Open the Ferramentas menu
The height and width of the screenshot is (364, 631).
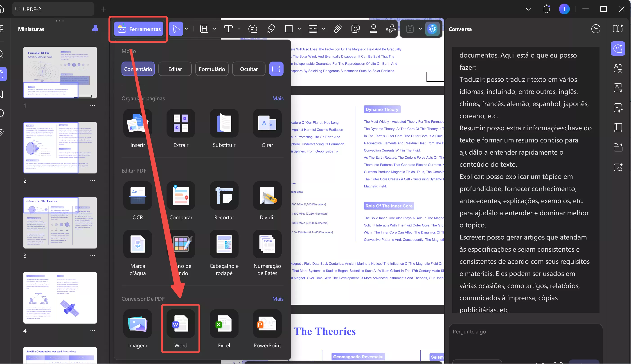click(x=139, y=29)
